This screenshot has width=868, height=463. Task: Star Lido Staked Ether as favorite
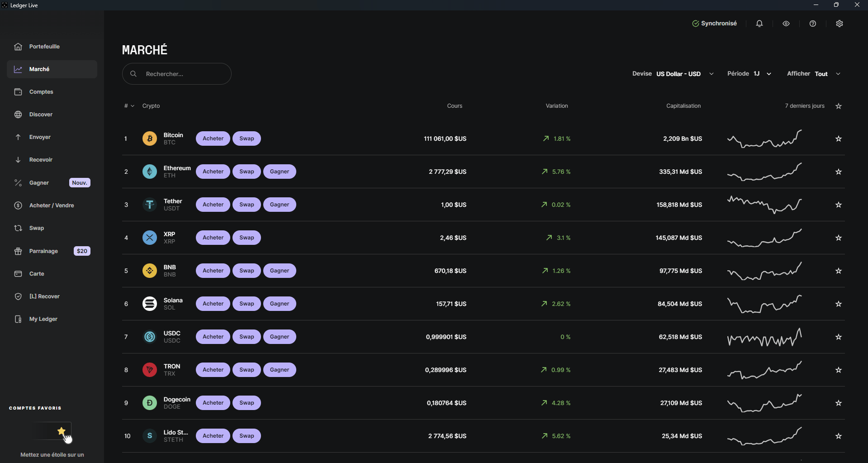click(x=839, y=436)
